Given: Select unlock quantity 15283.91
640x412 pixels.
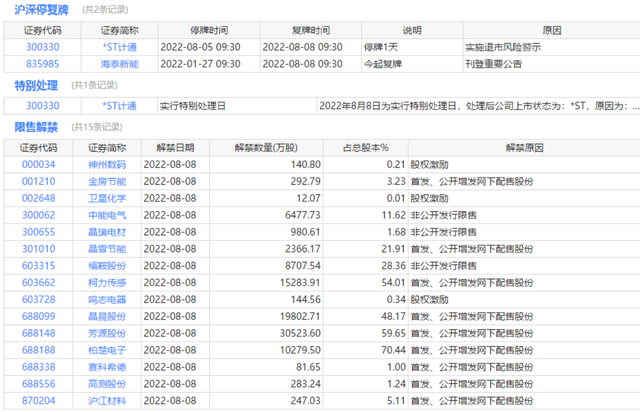Looking at the screenshot, I should point(300,283).
